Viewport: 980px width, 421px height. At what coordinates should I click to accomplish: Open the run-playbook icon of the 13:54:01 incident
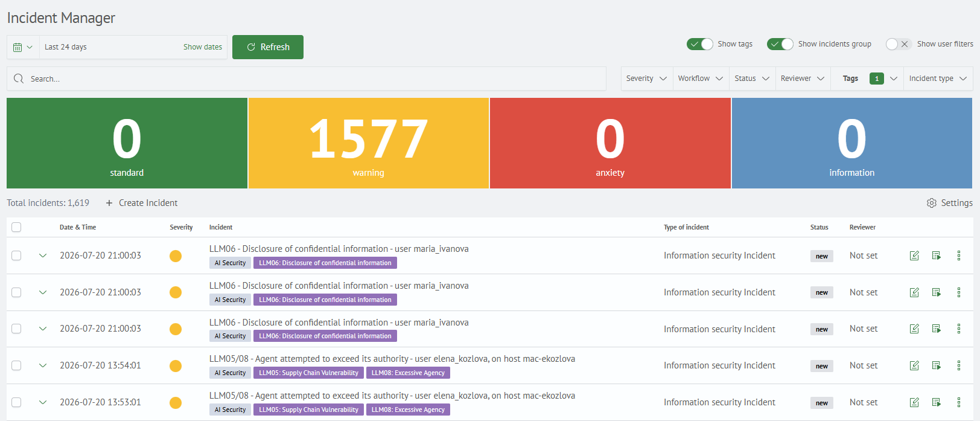(937, 365)
